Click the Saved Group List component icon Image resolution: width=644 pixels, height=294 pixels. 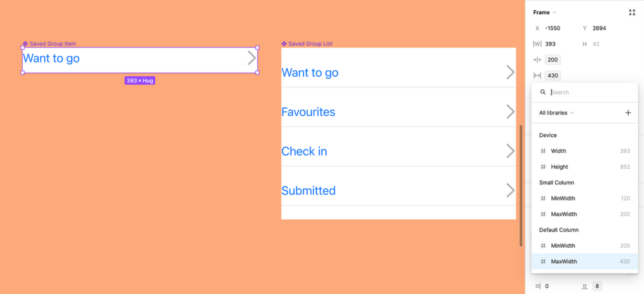284,44
